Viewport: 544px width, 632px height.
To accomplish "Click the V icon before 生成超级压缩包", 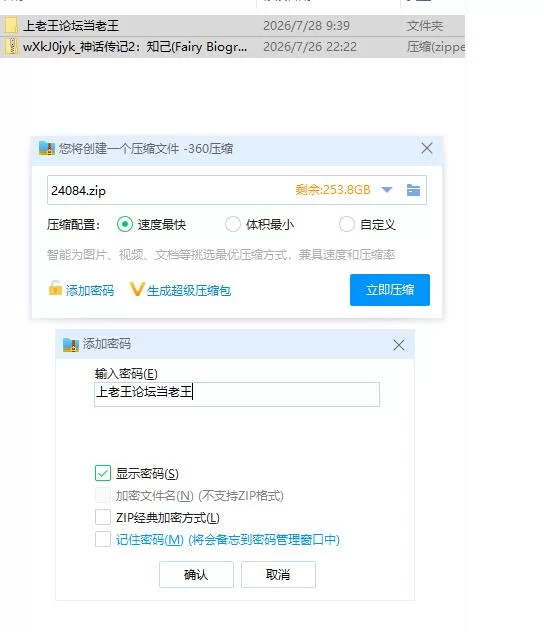I will pos(137,289).
